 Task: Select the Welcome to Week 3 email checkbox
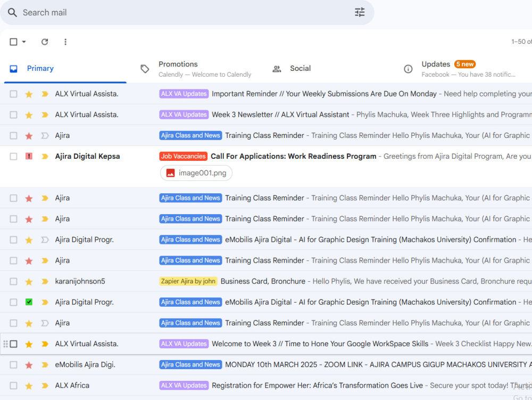(x=14, y=344)
